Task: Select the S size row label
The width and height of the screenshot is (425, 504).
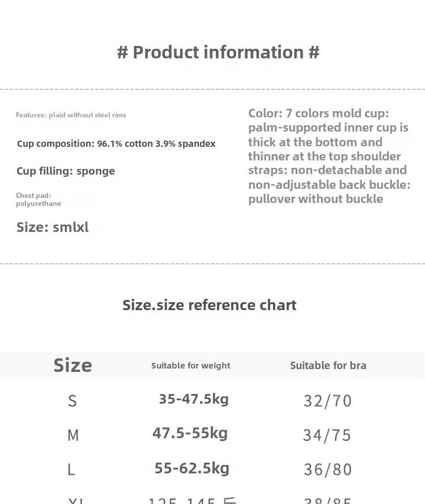Action: (x=72, y=401)
